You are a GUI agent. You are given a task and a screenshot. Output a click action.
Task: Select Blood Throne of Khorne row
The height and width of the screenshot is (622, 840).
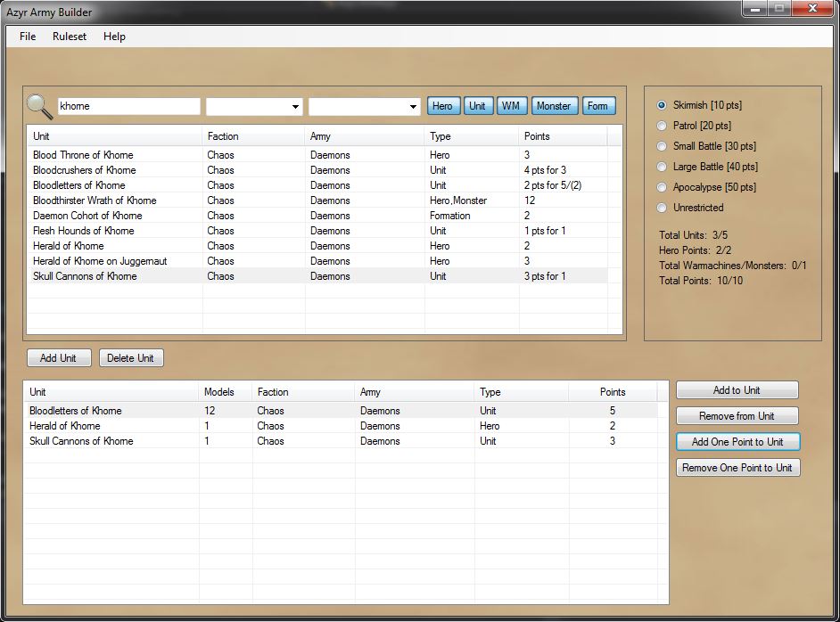[317, 155]
